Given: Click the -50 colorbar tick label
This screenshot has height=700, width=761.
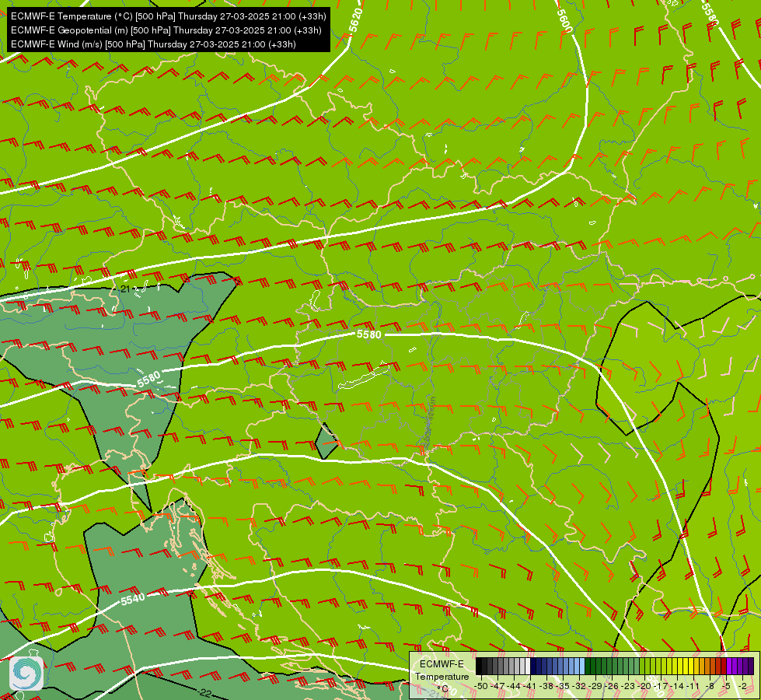Looking at the screenshot, I should [480, 686].
